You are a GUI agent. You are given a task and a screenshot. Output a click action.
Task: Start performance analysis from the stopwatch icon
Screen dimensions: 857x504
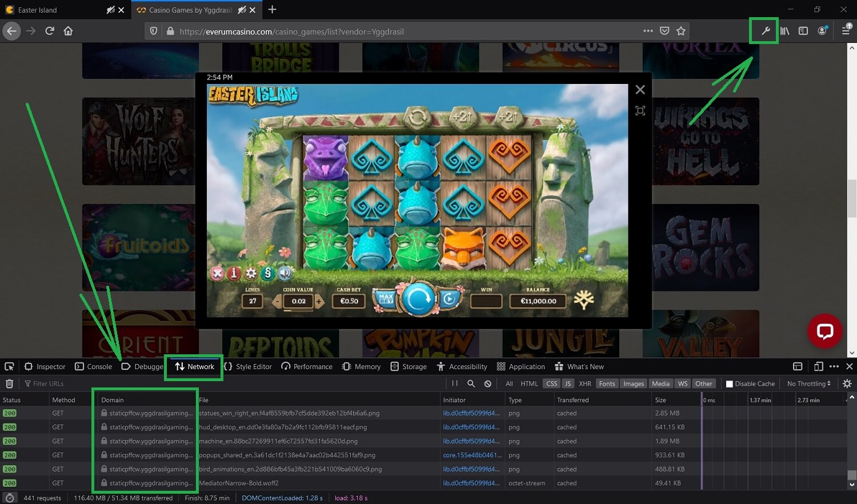[x=9, y=498]
